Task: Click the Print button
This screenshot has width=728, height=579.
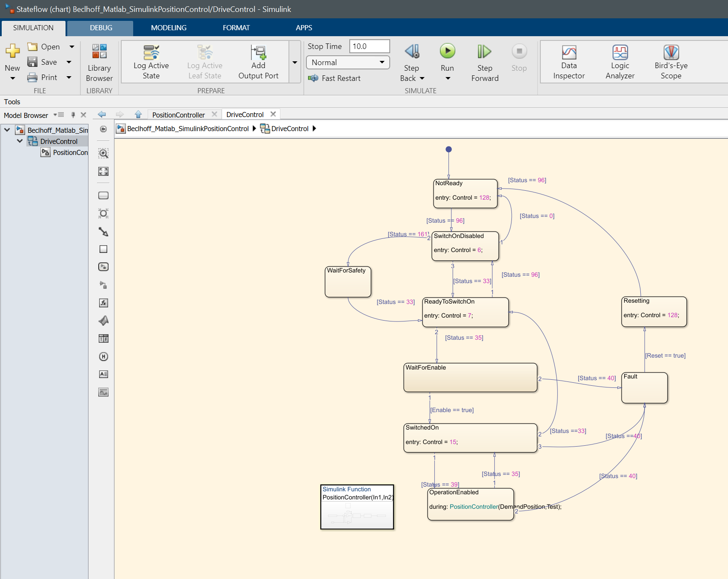Action: point(42,77)
